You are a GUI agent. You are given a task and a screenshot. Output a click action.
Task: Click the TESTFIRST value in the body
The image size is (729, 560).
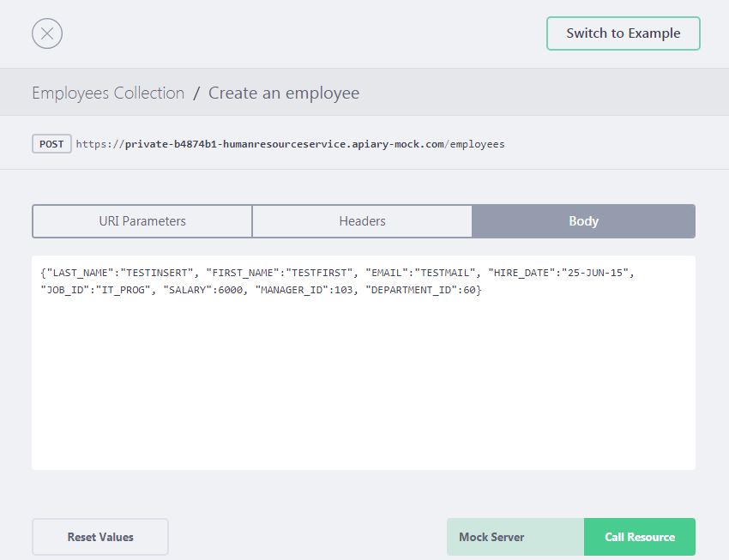pyautogui.click(x=320, y=272)
